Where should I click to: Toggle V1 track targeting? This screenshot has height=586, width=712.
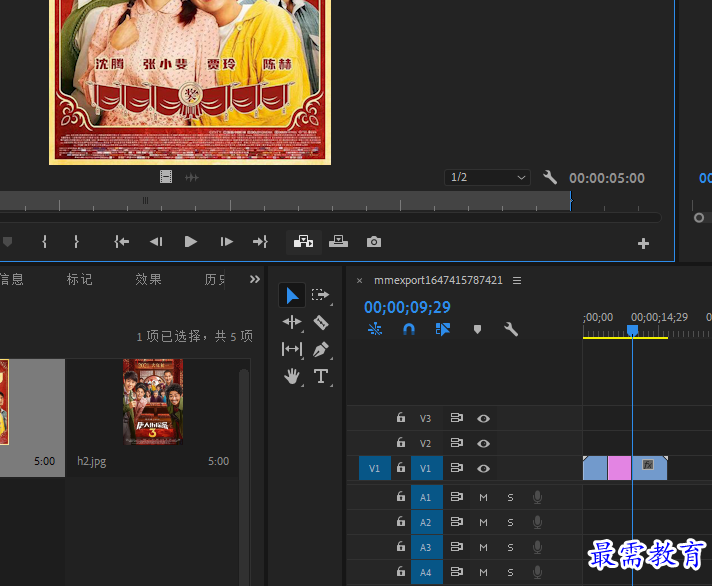coord(427,468)
